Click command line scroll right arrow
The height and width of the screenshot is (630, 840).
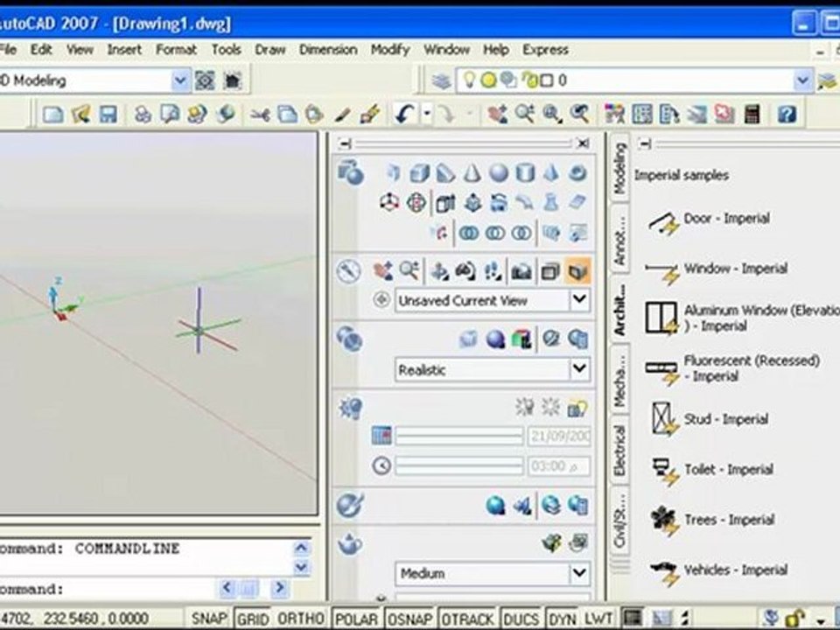[x=279, y=588]
